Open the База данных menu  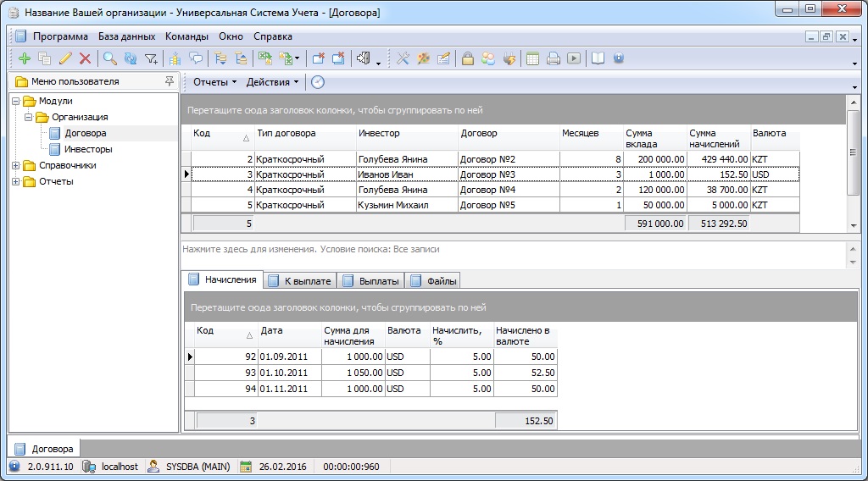pyautogui.click(x=127, y=36)
